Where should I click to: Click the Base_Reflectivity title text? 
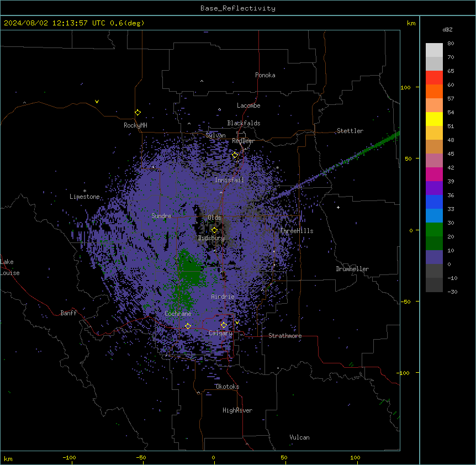pos(238,8)
